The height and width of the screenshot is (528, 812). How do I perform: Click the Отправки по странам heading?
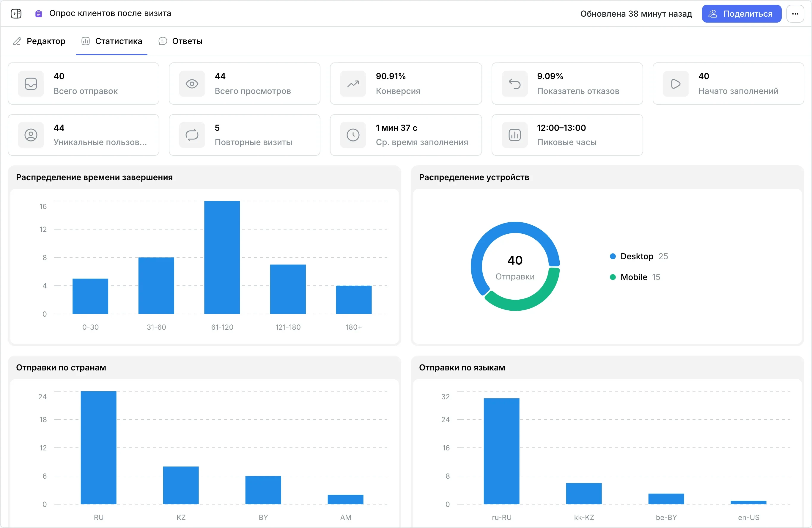pos(61,367)
